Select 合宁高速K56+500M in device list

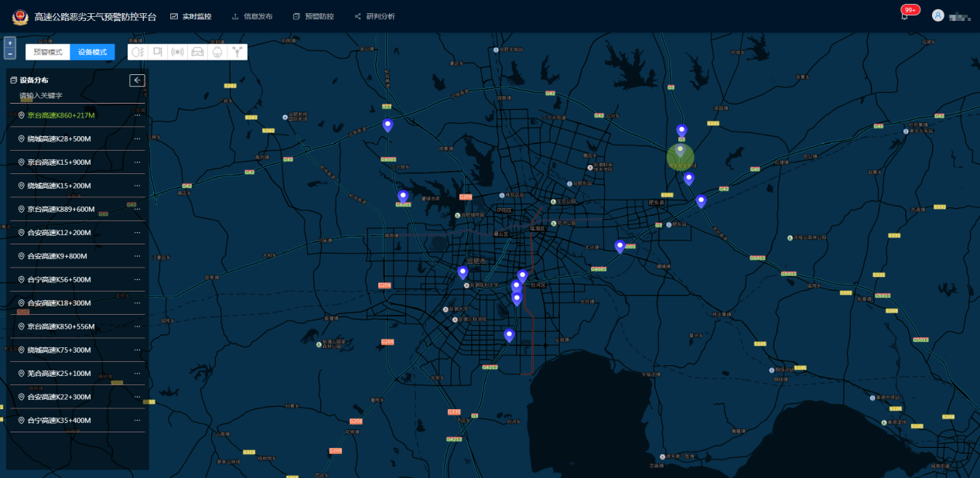[x=60, y=280]
